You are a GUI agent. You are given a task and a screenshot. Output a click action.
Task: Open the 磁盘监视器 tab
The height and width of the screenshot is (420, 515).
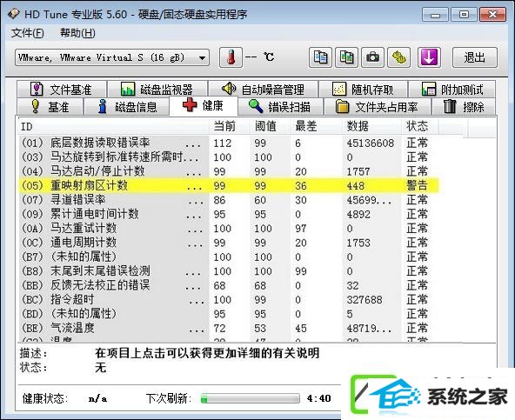[157, 89]
